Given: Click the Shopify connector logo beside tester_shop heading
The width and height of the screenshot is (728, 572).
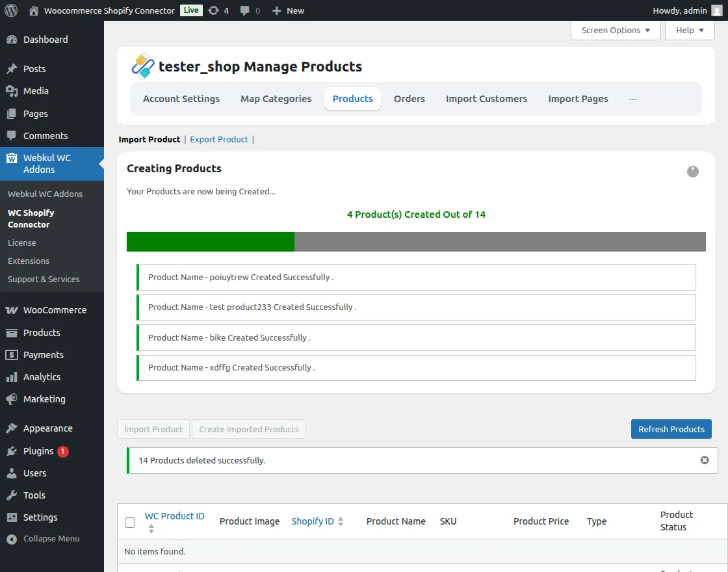Looking at the screenshot, I should (x=142, y=66).
